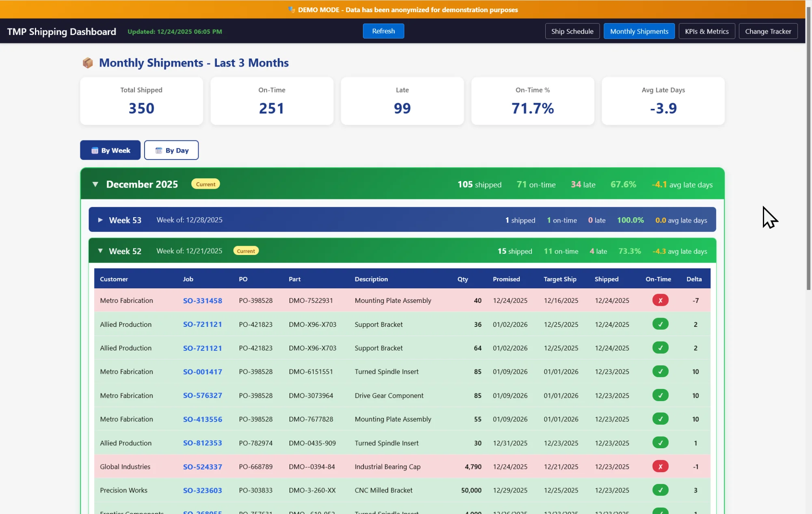Click the red X late icon for SO-331458

coord(660,300)
